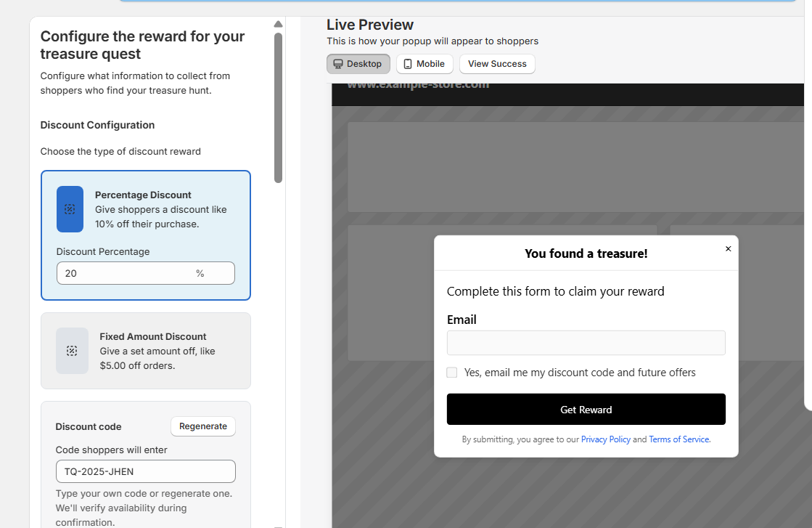Click the Regenerate discount code button

coord(202,426)
